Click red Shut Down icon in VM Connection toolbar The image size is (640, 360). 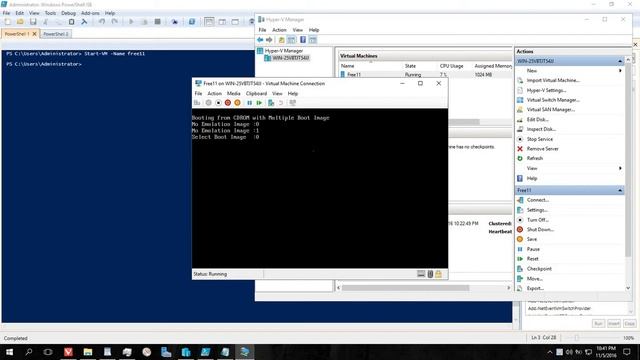coord(228,103)
